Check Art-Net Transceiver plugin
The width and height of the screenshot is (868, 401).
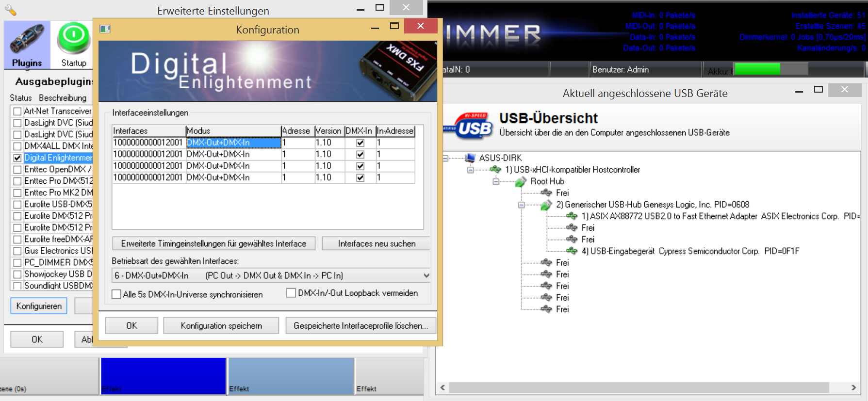[17, 111]
